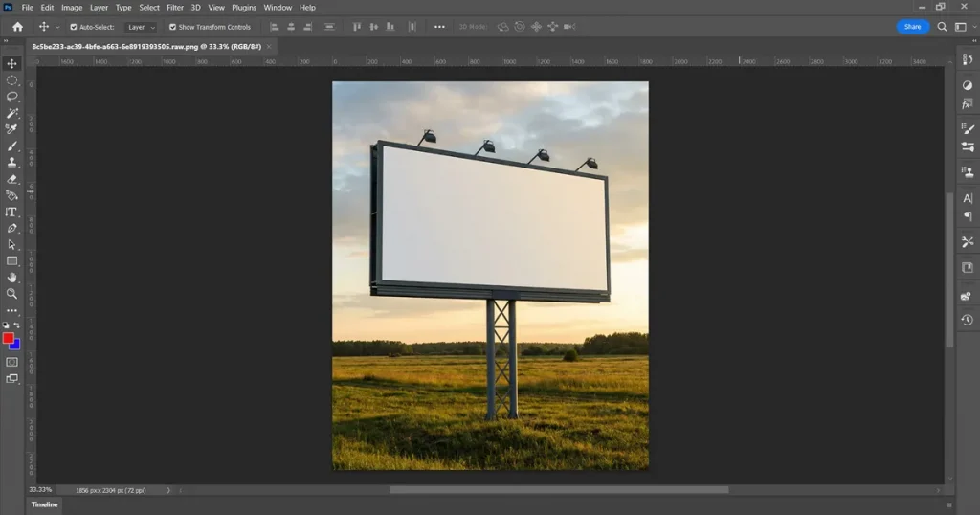
Task: Open the Auto-Select Layer dropdown
Action: point(141,27)
